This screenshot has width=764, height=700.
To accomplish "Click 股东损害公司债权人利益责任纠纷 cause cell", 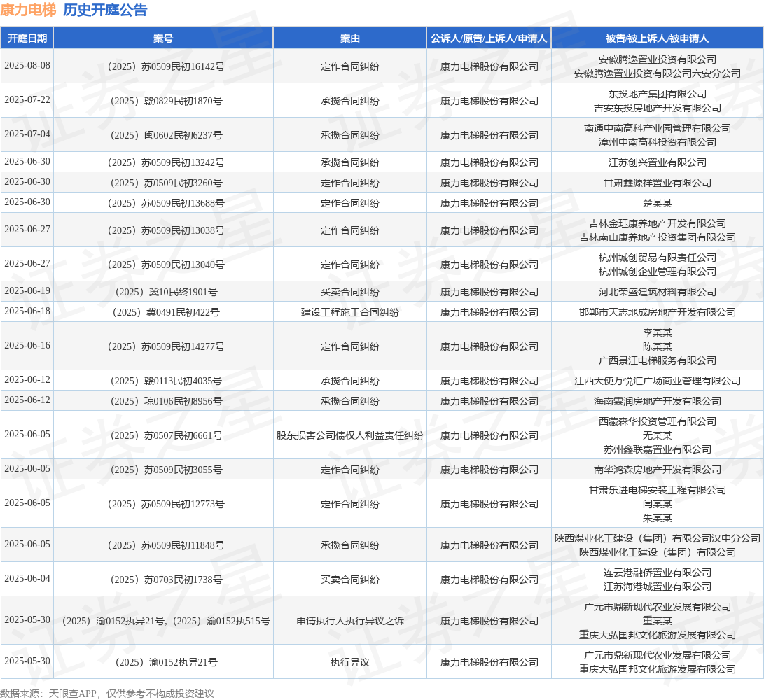I will click(350, 435).
